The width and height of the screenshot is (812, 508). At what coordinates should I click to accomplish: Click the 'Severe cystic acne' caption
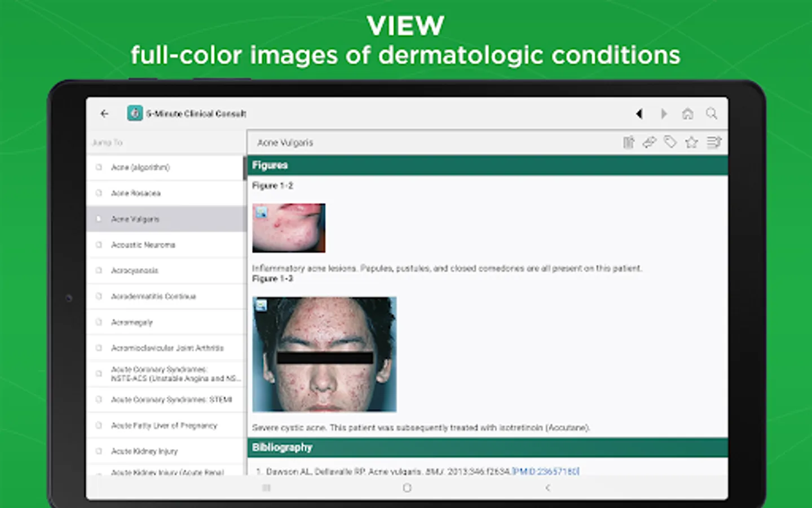point(421,428)
